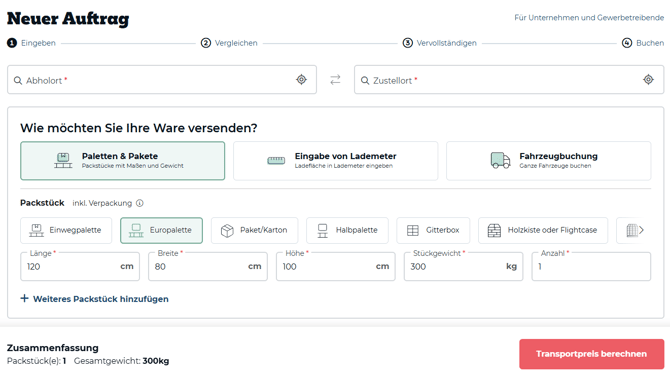The image size is (670, 380).
Task: Open Für Unternehmen und Gewerbetreibende link
Action: tap(589, 18)
